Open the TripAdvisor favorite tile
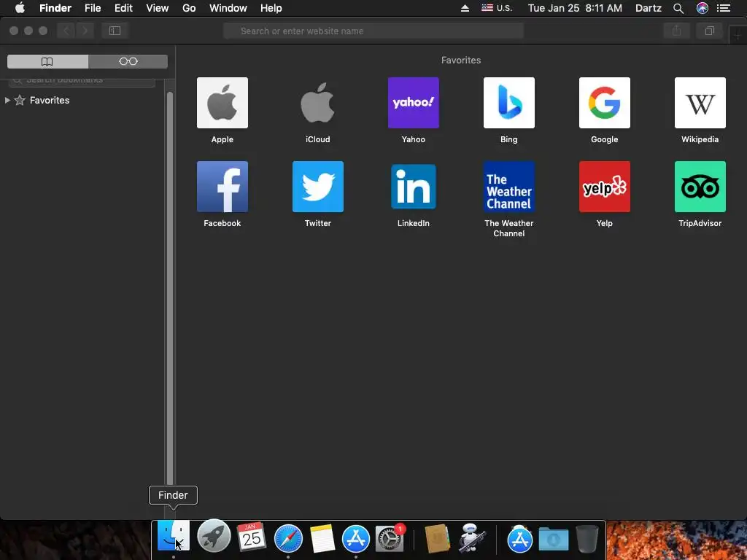 (700, 187)
